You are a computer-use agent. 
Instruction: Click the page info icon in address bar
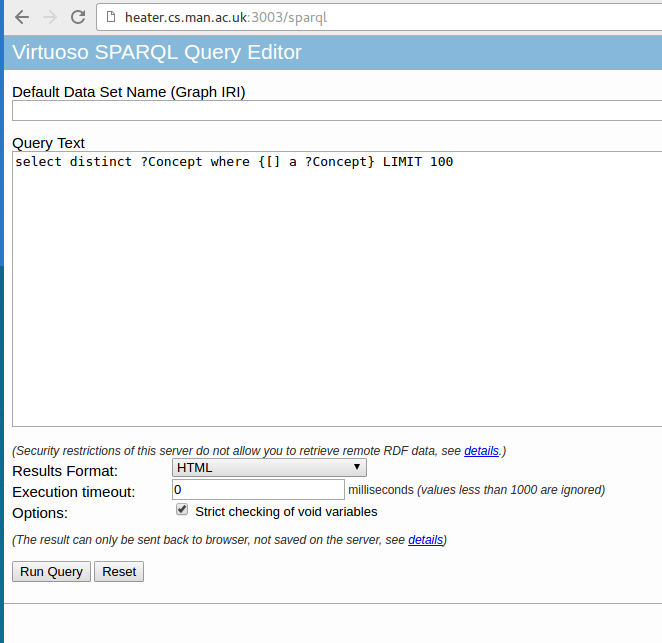tap(111, 17)
